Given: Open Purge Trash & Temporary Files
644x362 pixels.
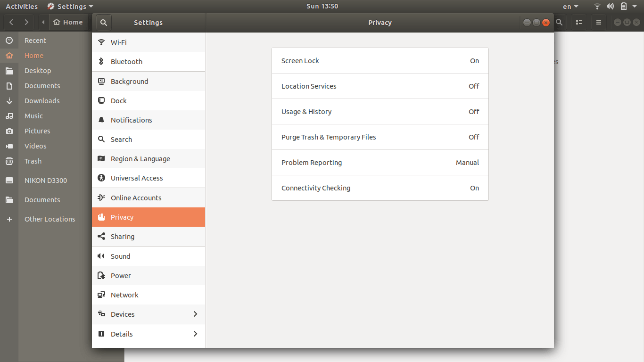Looking at the screenshot, I should (x=380, y=137).
